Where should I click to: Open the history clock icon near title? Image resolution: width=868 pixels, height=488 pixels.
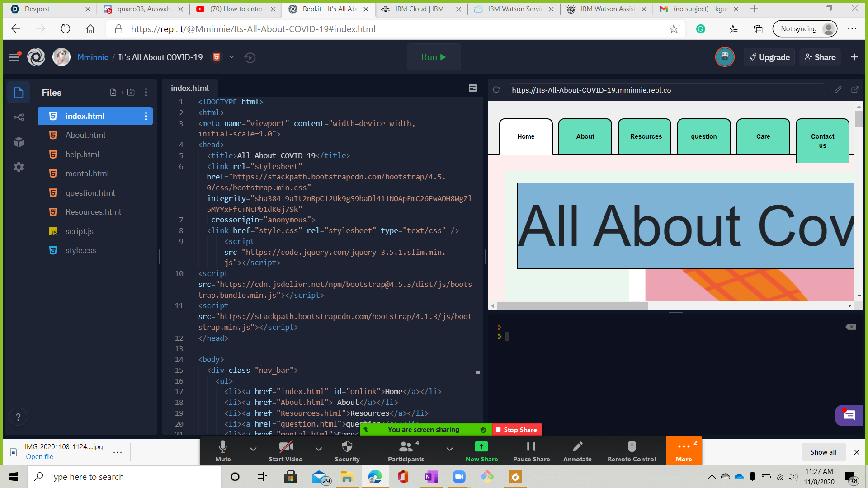pyautogui.click(x=250, y=57)
